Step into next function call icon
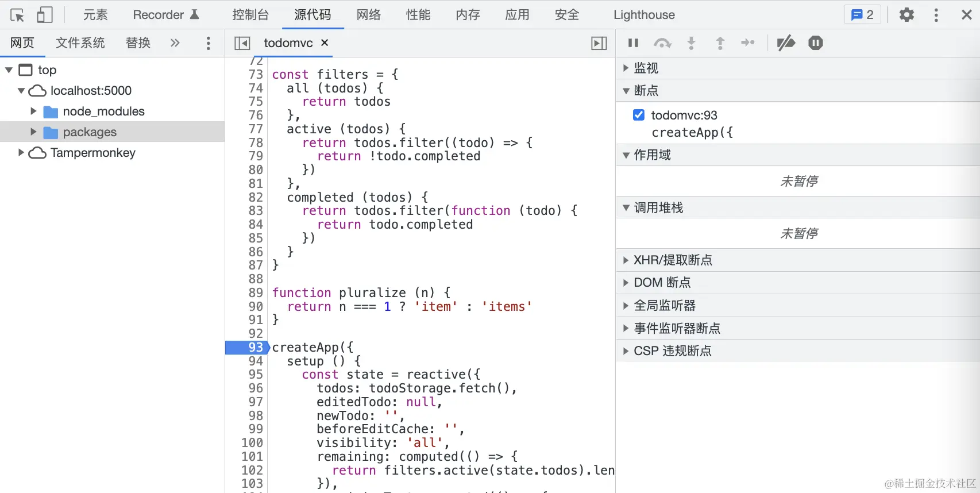The image size is (980, 493). click(692, 43)
